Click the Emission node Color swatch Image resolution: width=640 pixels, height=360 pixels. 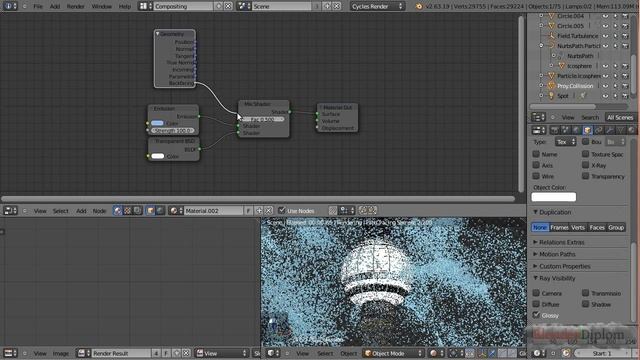click(x=157, y=123)
